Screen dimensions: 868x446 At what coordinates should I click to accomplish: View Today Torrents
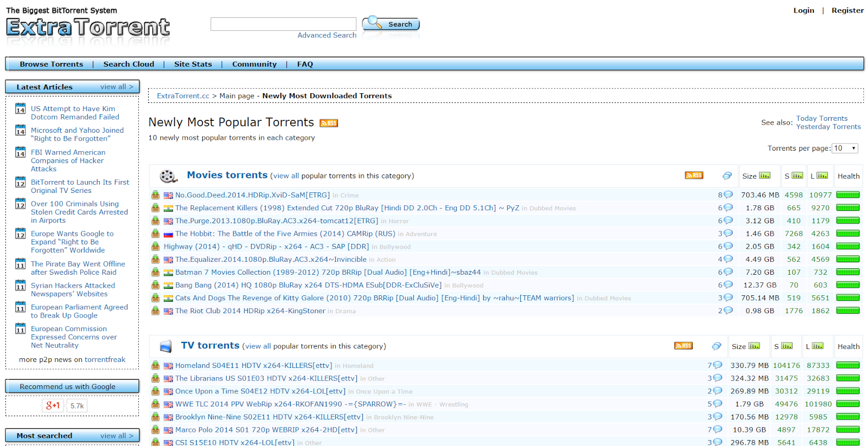821,118
